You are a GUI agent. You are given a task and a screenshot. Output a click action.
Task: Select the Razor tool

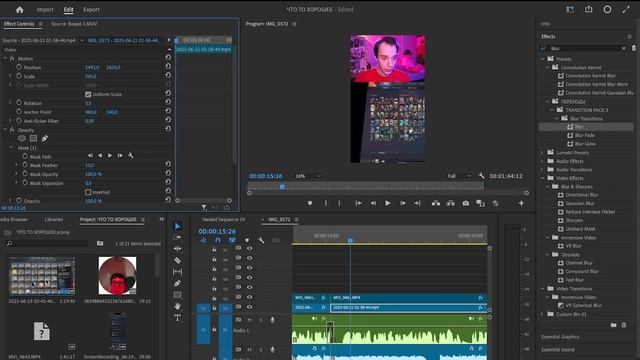178,260
